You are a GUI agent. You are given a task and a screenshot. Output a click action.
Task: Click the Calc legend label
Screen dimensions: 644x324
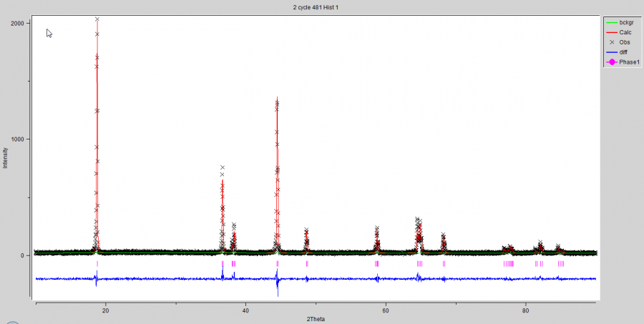(x=625, y=32)
